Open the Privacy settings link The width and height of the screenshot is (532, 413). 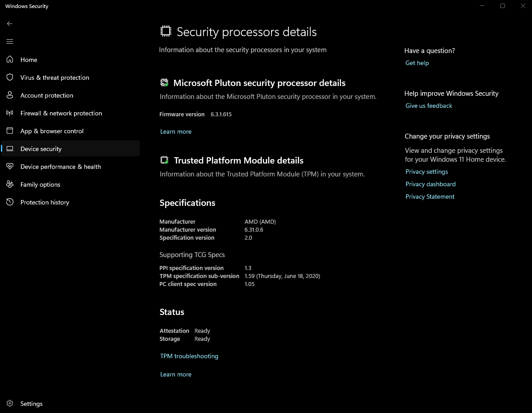pos(426,172)
